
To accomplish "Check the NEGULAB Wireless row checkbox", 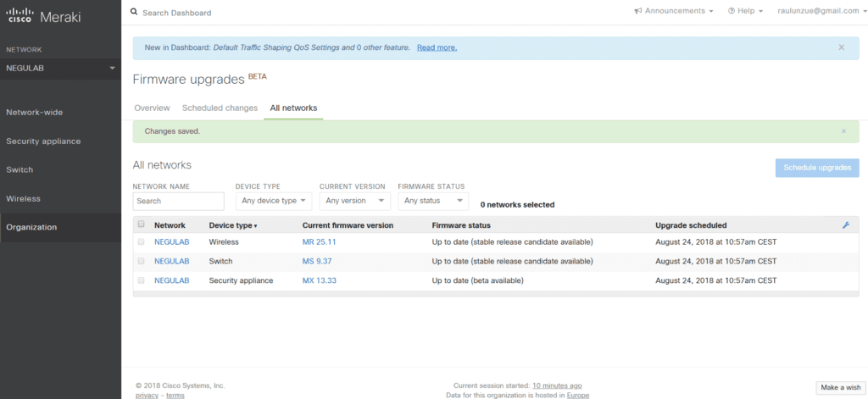I will (x=142, y=241).
